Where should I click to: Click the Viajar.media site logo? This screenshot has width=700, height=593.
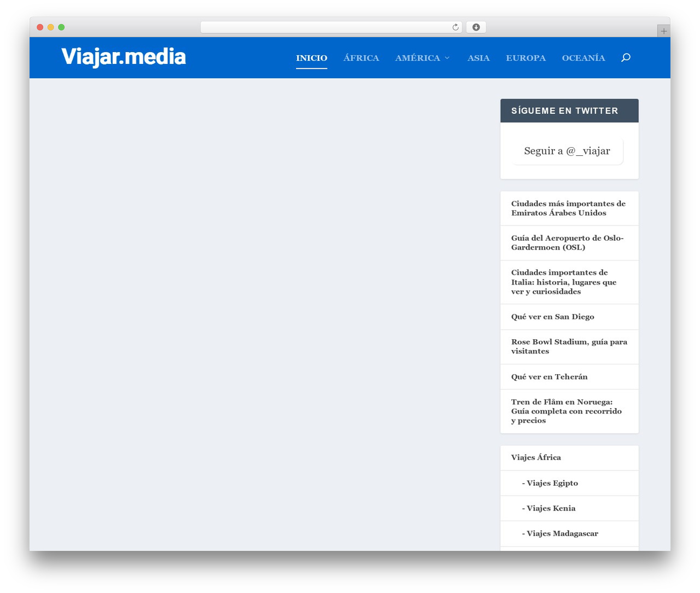[x=124, y=57]
